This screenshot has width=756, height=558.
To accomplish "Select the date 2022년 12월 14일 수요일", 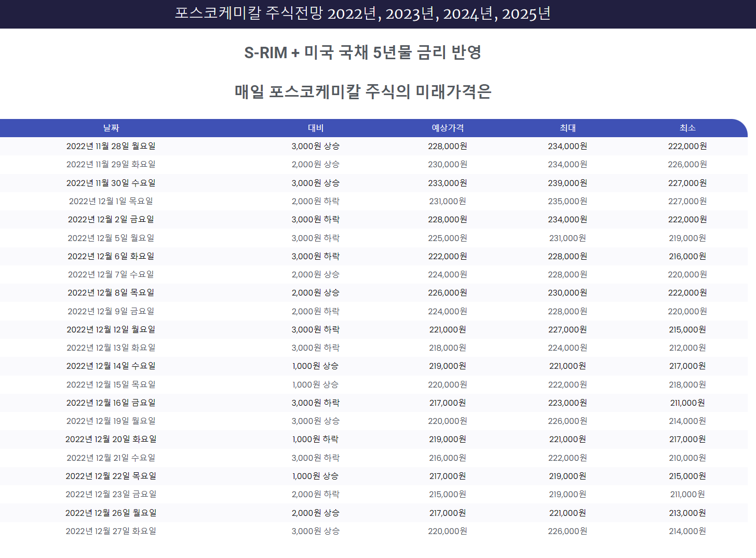I will tap(111, 366).
